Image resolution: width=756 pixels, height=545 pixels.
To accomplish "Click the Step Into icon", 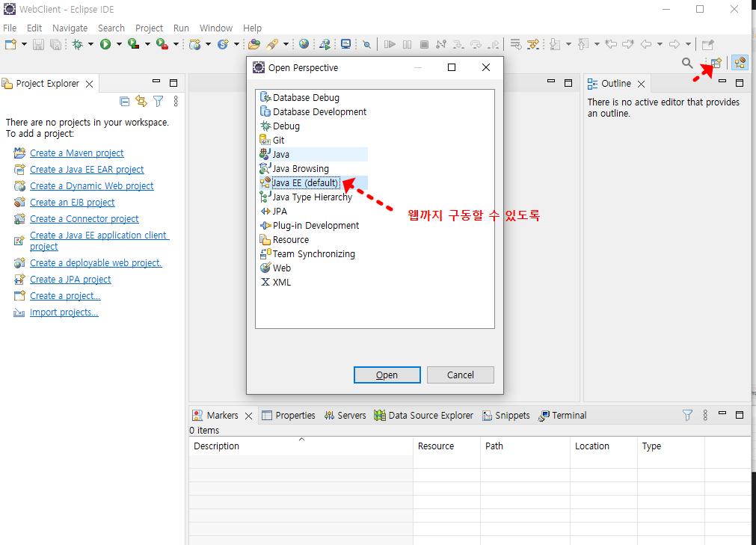I will (458, 44).
